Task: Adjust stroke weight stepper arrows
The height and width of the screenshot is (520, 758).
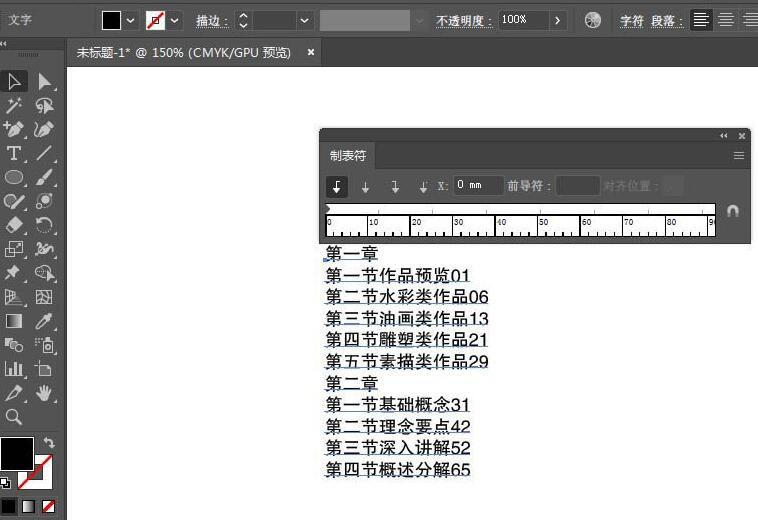Action: (x=243, y=21)
